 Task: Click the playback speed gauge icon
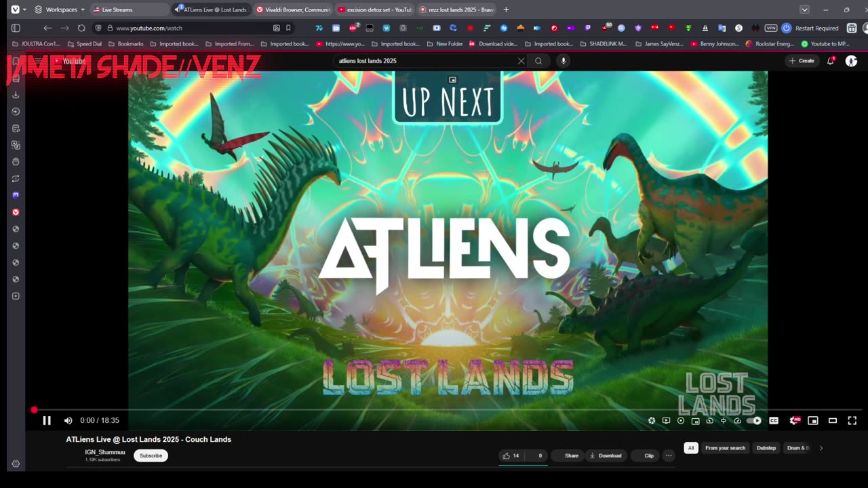(x=738, y=420)
